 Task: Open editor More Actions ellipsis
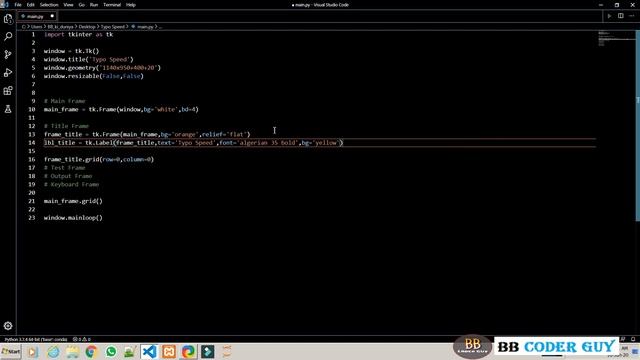tap(632, 16)
